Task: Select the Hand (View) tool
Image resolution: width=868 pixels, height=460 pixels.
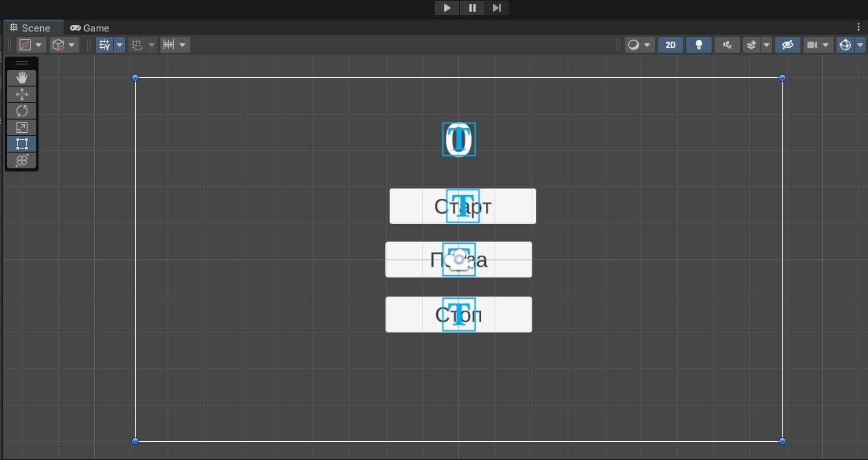Action: [x=22, y=77]
